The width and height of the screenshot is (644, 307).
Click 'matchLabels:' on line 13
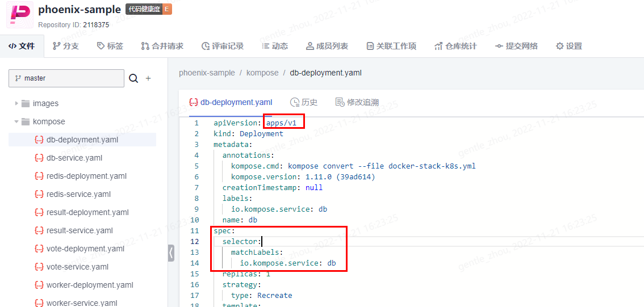click(257, 252)
